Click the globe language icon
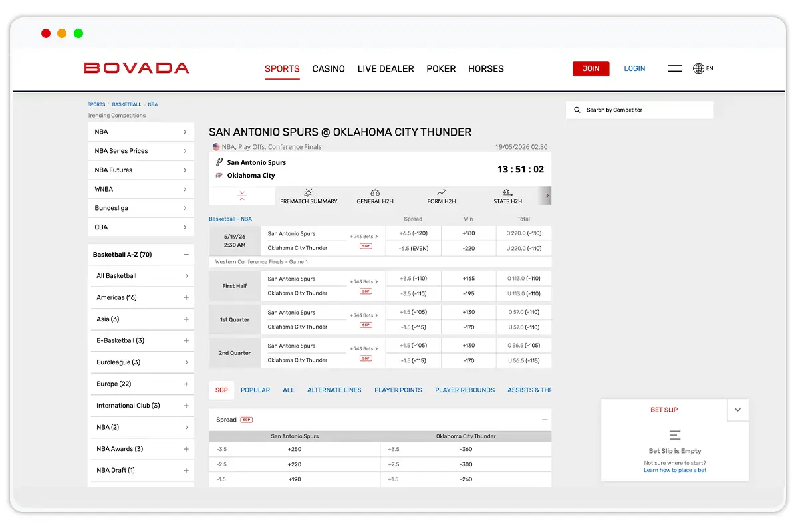 698,68
